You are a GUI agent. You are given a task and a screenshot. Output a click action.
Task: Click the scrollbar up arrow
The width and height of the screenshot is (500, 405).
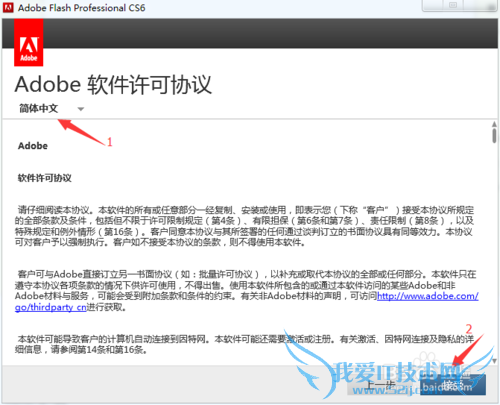click(494, 124)
